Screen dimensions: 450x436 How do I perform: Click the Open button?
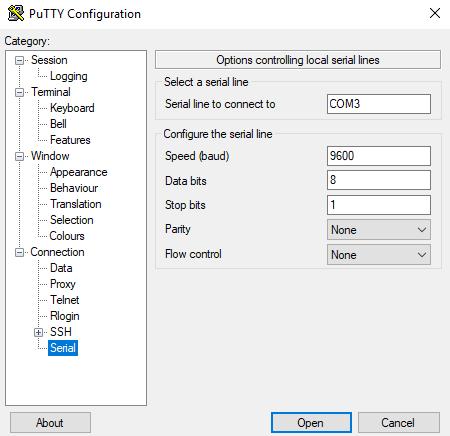coord(311,423)
